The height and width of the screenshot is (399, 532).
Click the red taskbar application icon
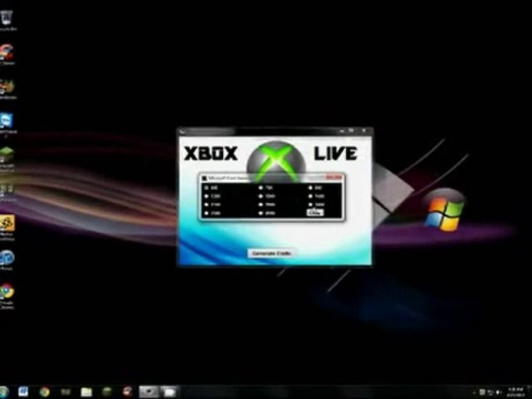point(127,392)
